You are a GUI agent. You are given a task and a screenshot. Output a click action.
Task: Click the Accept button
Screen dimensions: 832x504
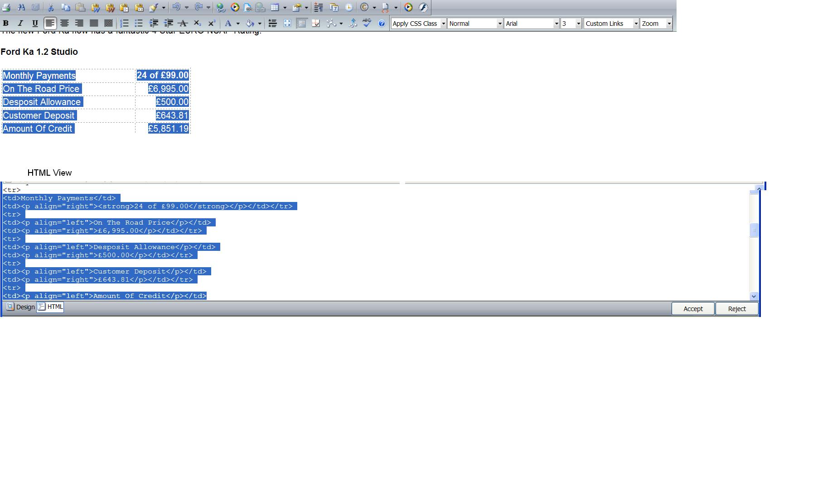coord(693,309)
